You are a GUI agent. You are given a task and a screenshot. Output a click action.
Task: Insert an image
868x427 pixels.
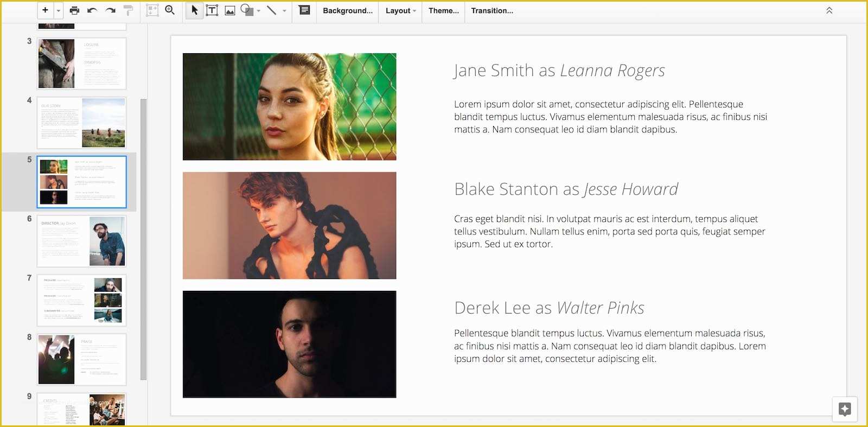(x=230, y=10)
